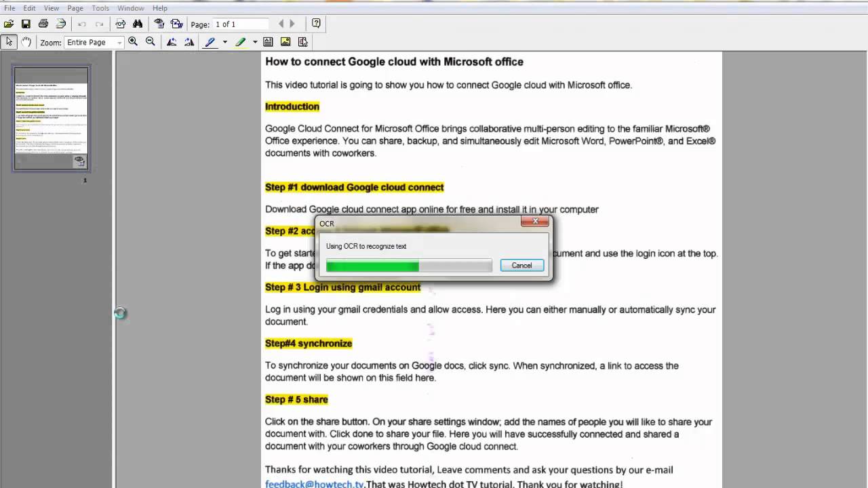Select the blue pen annotation tool
868x488 pixels.
pyautogui.click(x=210, y=42)
